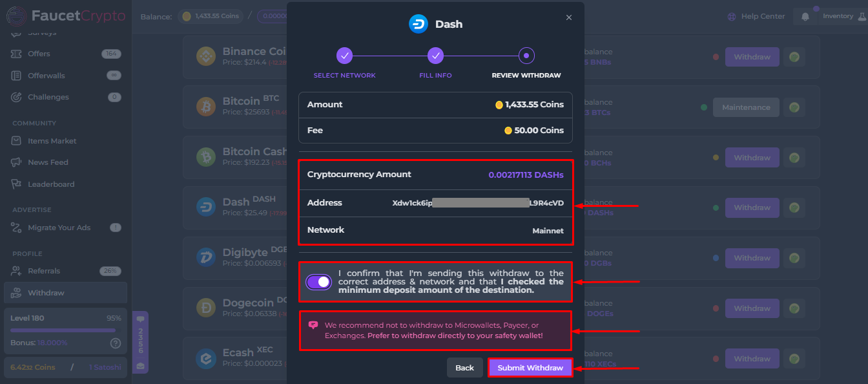Click the Dogecoin logo
This screenshot has height=384, width=868.
206,308
